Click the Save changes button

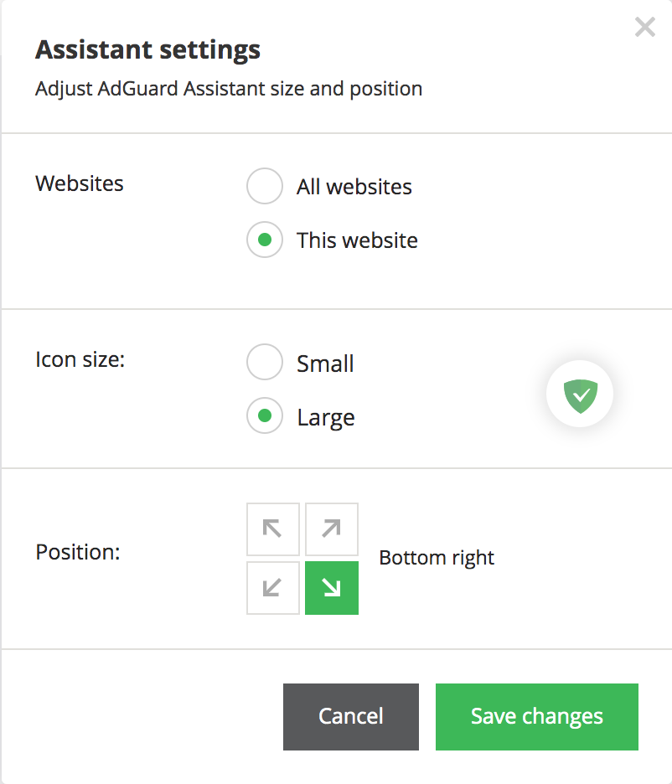537,717
